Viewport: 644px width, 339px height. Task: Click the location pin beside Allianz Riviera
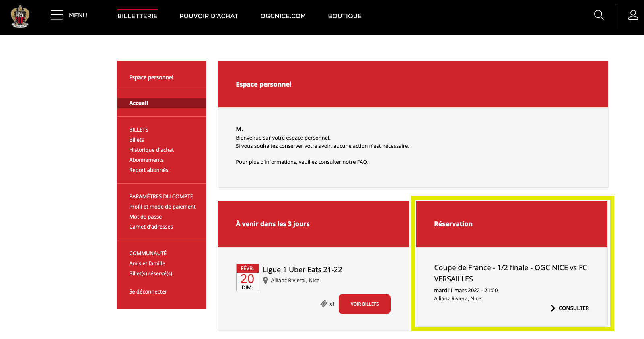(x=265, y=280)
